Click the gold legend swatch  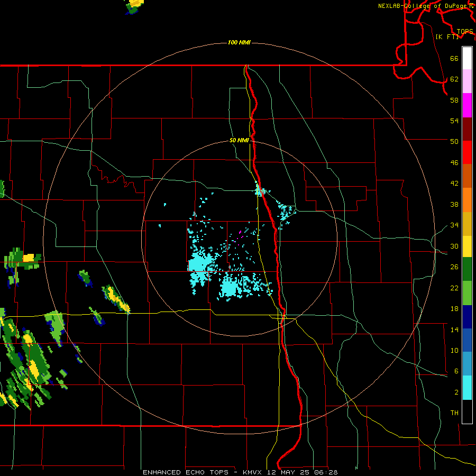467,223
